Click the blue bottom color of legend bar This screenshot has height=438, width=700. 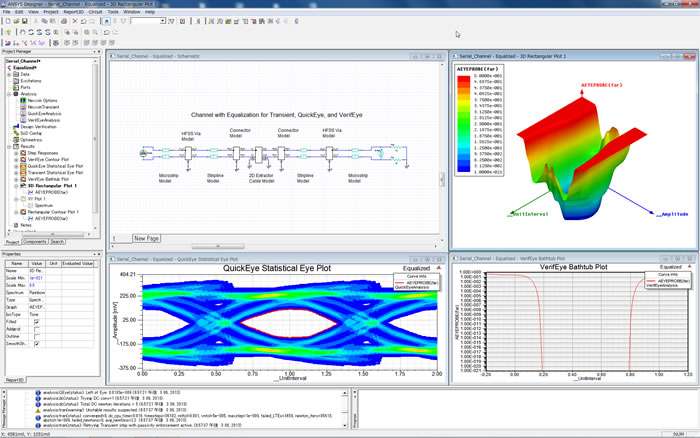point(464,168)
